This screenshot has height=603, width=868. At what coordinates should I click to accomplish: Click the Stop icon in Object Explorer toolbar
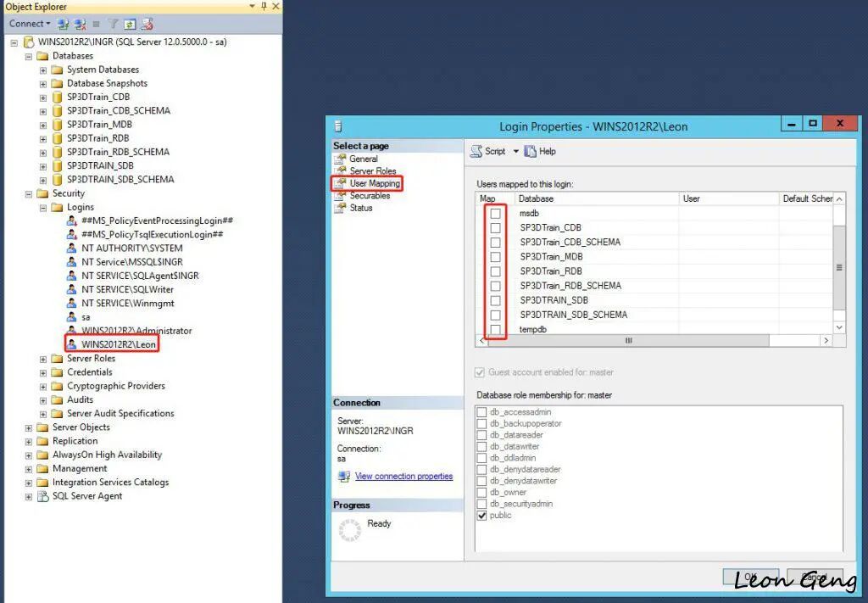coord(97,24)
